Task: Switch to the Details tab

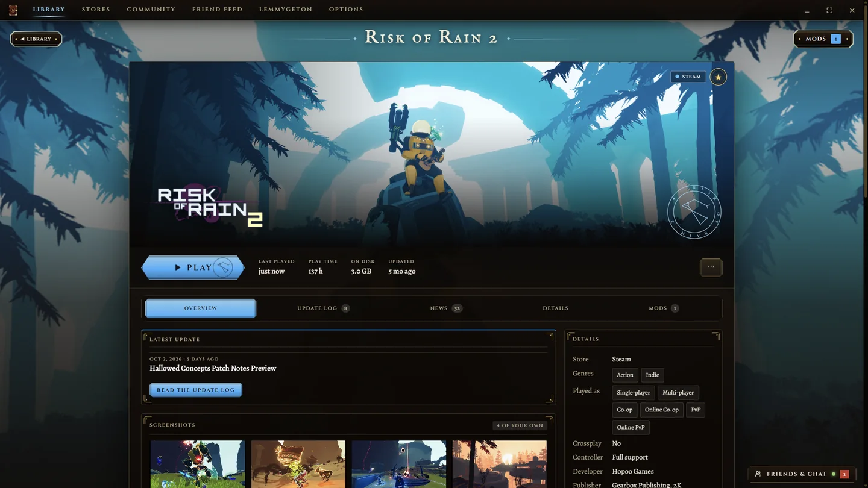Action: click(556, 308)
